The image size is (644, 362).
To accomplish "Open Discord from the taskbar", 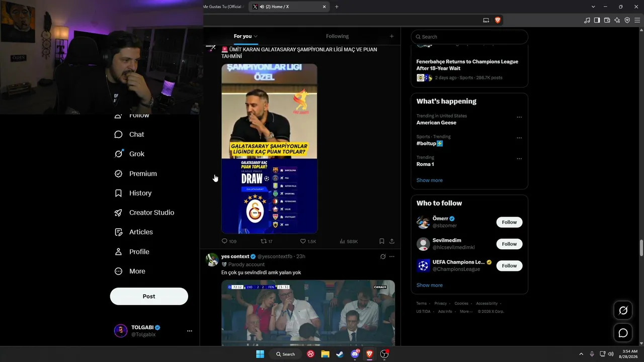I will coord(355,354).
